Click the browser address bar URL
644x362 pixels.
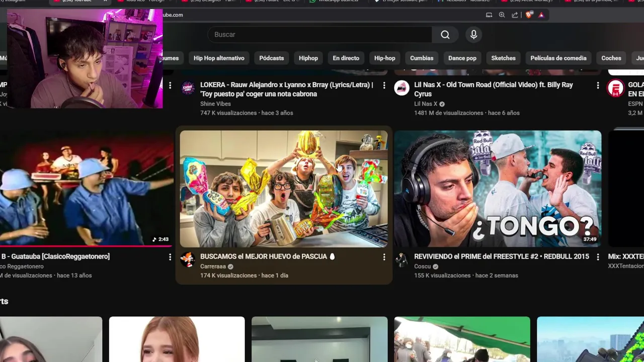tap(173, 15)
